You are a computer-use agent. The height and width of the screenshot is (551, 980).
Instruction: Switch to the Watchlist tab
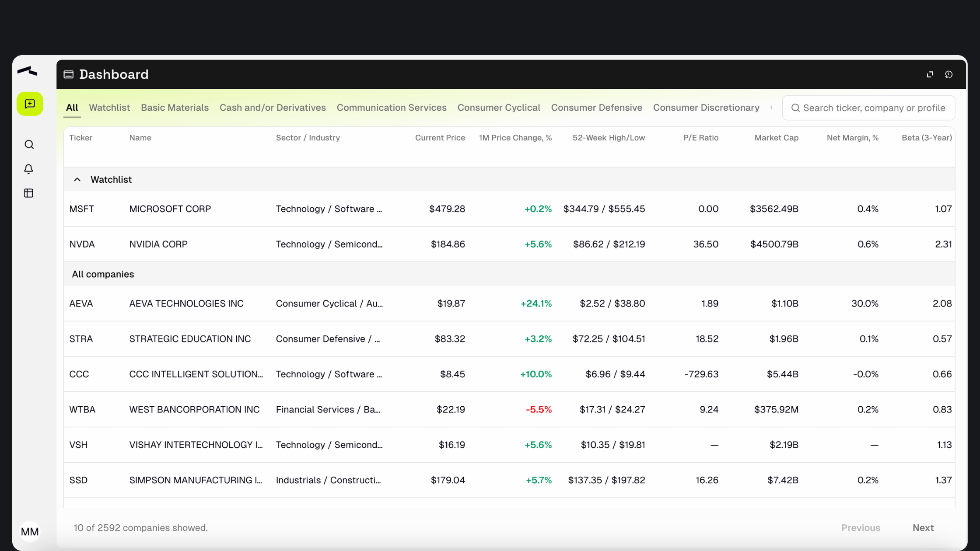[109, 108]
